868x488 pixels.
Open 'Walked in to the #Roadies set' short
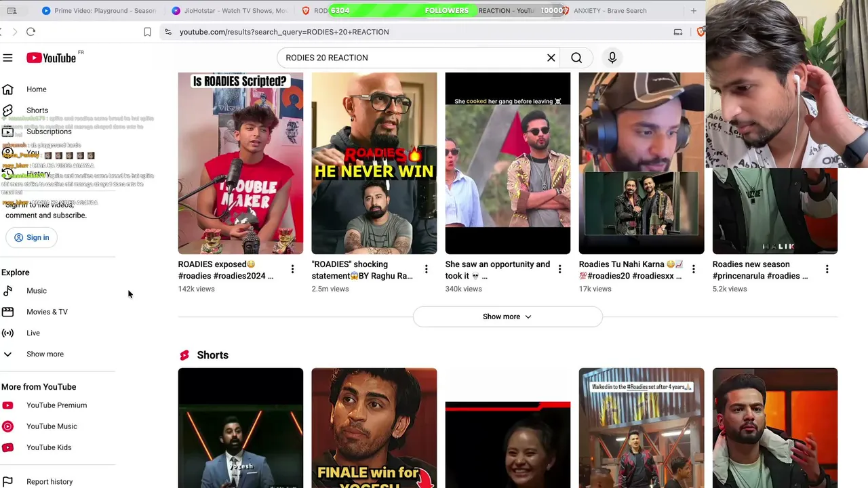coord(642,428)
